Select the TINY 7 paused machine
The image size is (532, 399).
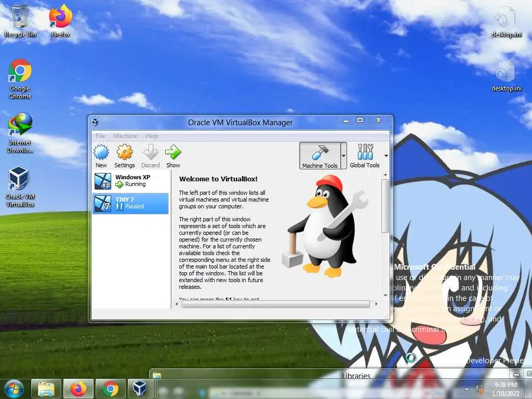pyautogui.click(x=130, y=203)
